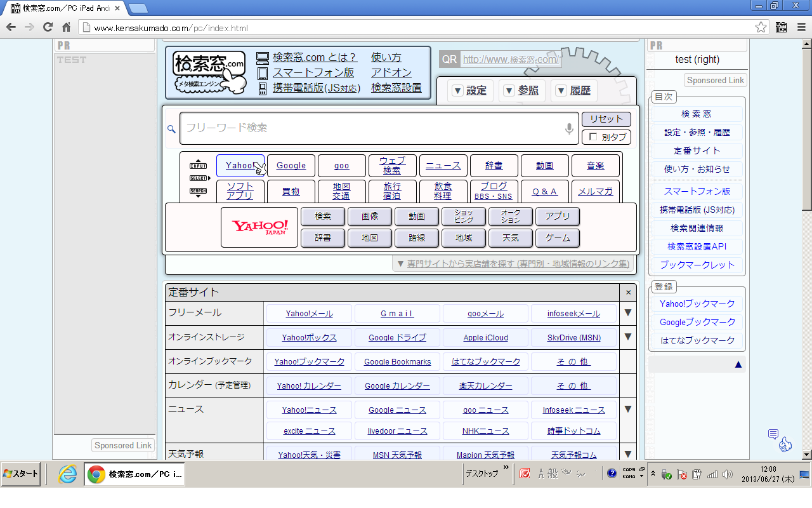Open the 使い方 link
Screen dimensions: 812x508
386,57
